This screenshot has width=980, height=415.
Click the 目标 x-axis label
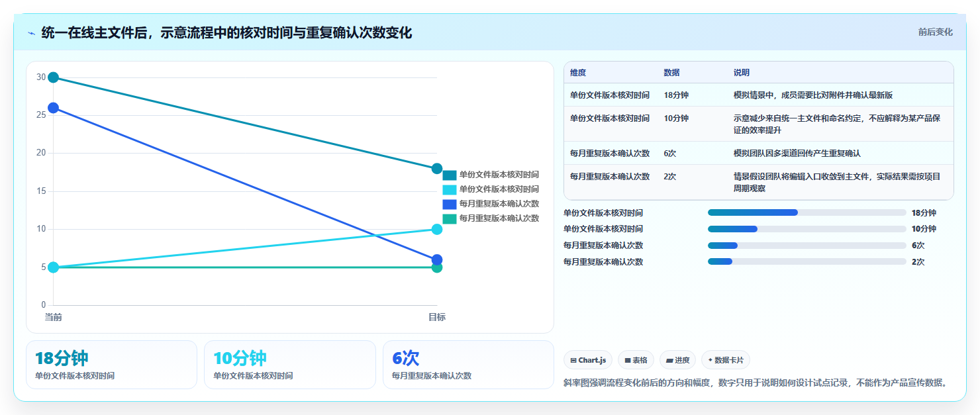click(437, 317)
